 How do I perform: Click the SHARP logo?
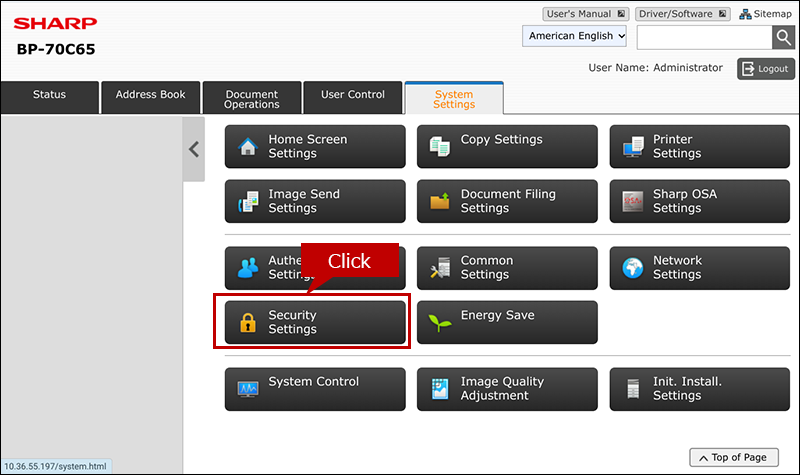(x=55, y=23)
